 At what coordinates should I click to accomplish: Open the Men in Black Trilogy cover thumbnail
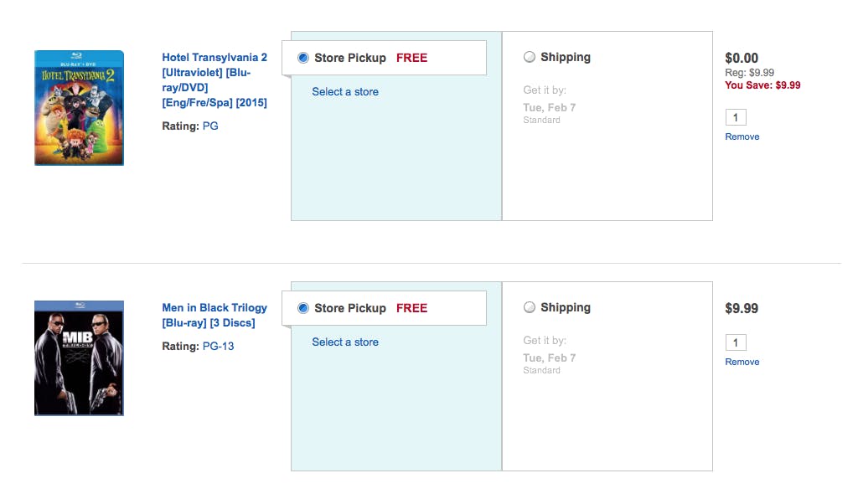(x=80, y=358)
